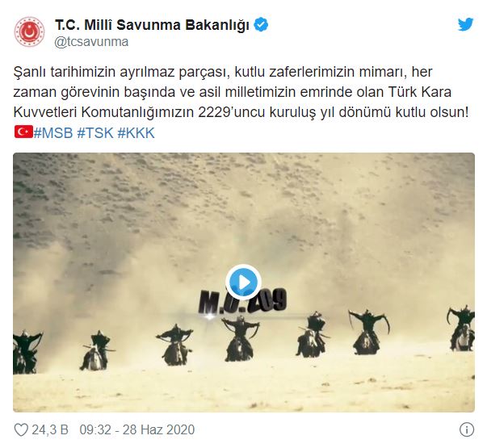Open the #MSB hashtag
The image size is (487, 448).
pyautogui.click(x=53, y=133)
